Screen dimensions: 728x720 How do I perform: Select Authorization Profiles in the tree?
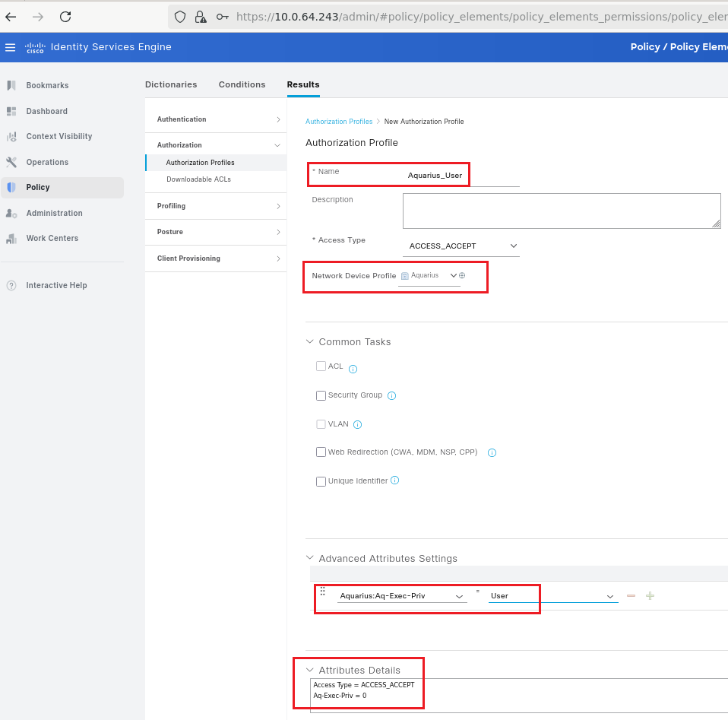pyautogui.click(x=200, y=163)
